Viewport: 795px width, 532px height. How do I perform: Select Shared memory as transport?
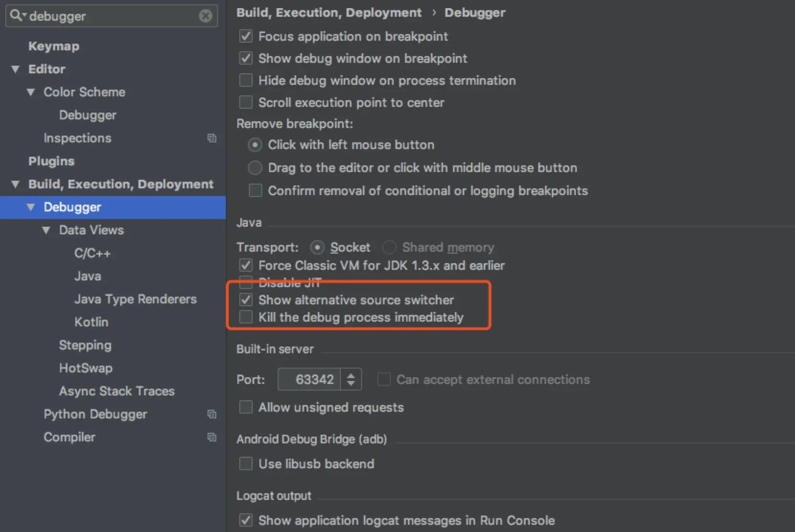point(389,247)
